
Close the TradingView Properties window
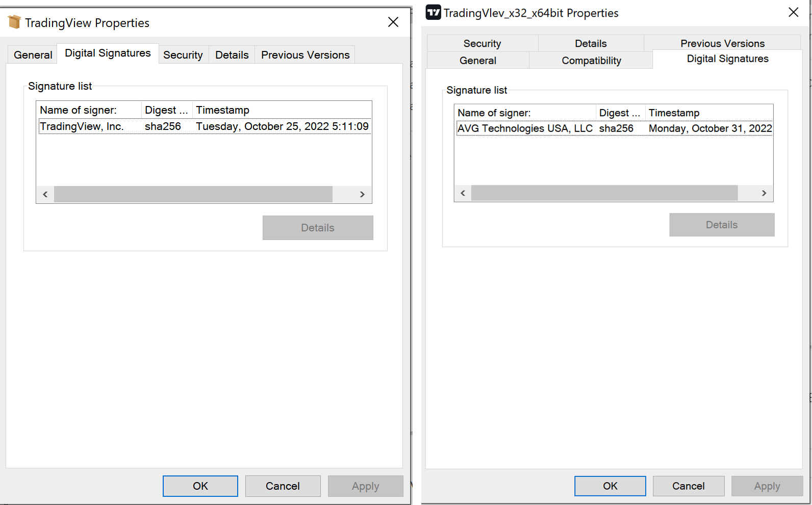[393, 22]
